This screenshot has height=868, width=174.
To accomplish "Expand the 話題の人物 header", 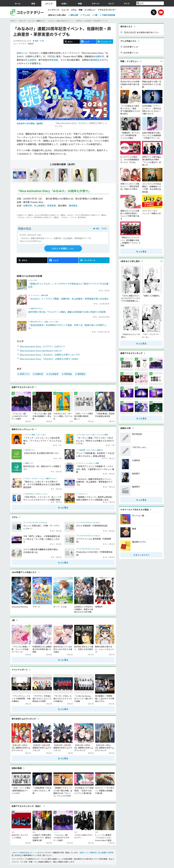I will pos(127,428).
